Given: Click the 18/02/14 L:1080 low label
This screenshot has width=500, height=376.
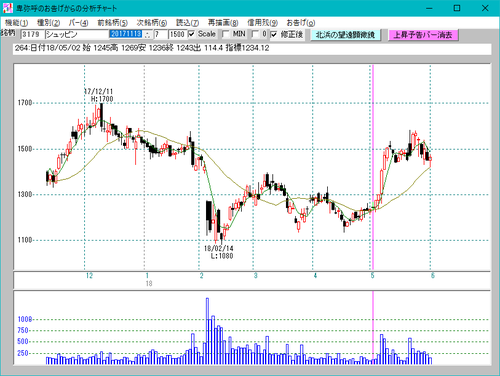Looking at the screenshot, I should click(219, 252).
